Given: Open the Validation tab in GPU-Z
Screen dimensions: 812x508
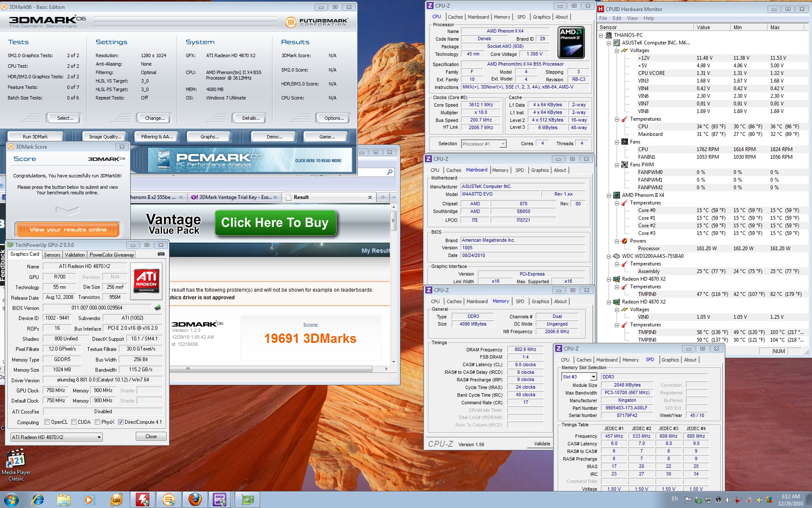Looking at the screenshot, I should (x=75, y=255).
